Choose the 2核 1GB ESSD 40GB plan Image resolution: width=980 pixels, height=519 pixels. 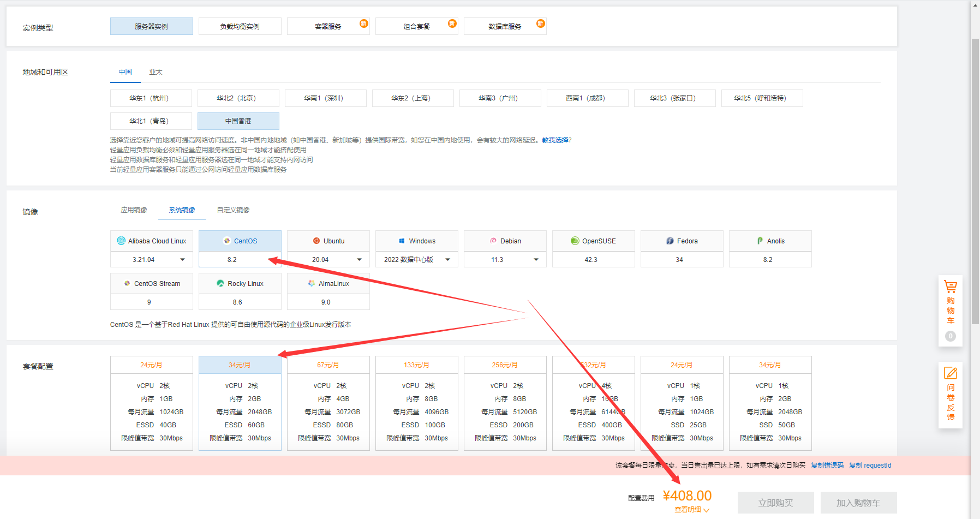coord(152,403)
